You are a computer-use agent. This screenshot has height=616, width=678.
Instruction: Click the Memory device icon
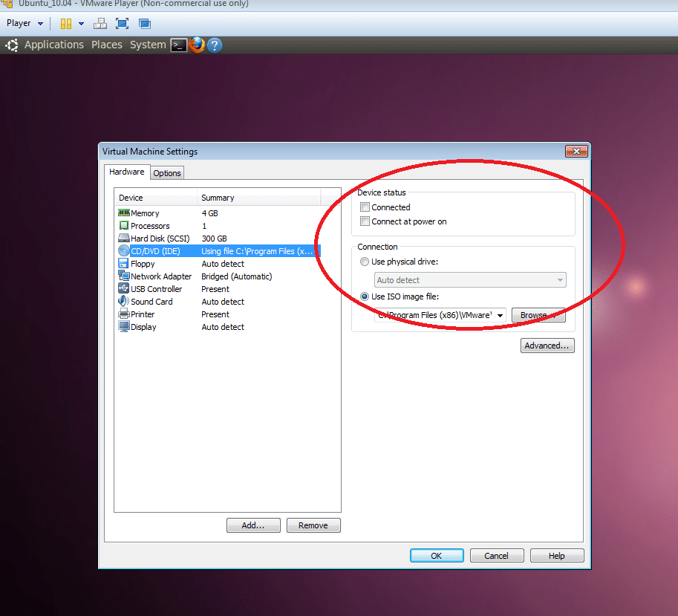click(x=124, y=213)
